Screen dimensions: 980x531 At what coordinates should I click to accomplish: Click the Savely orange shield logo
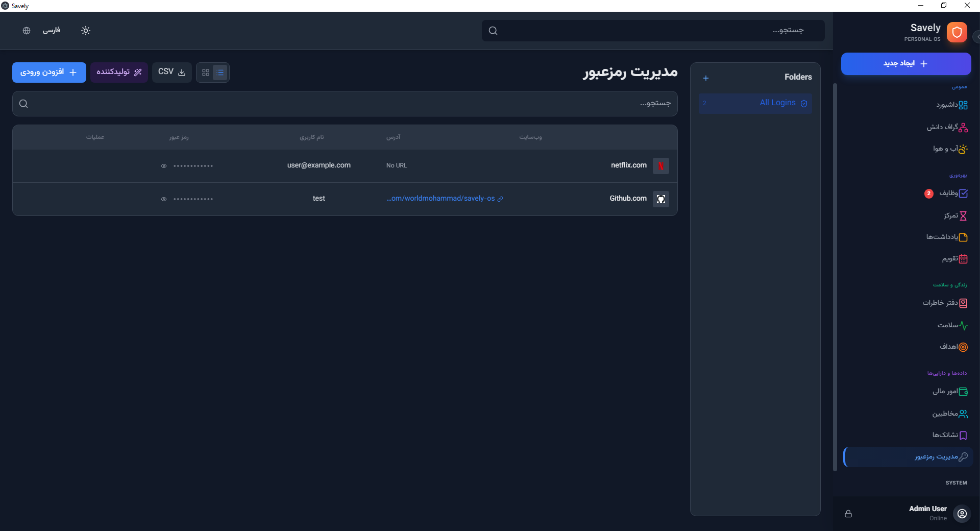tap(957, 32)
